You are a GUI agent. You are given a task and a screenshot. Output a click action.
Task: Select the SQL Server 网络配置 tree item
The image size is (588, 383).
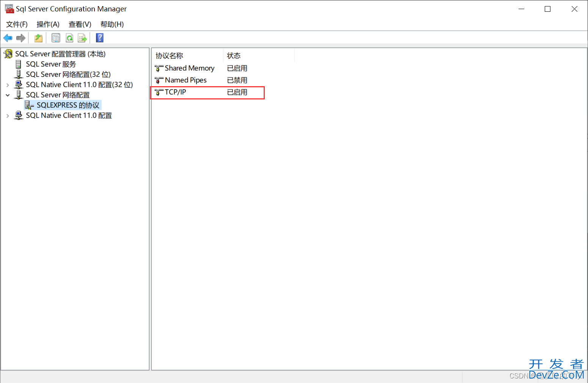(58, 95)
